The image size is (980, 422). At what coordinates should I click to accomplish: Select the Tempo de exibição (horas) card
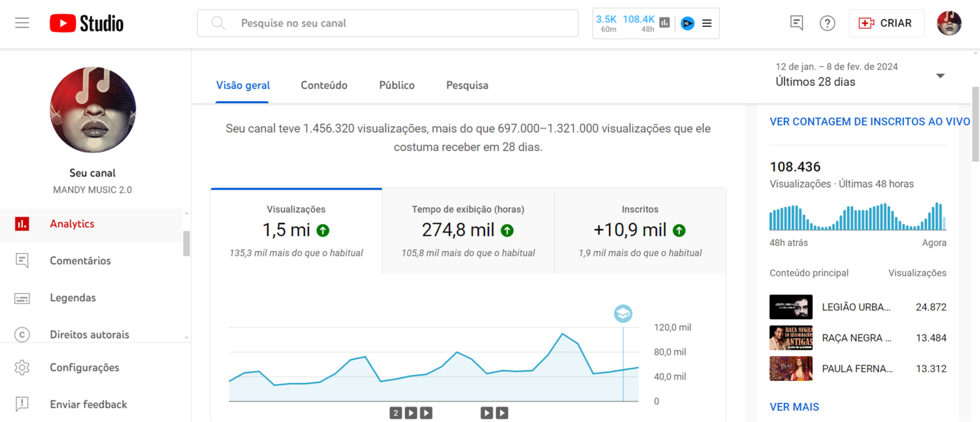coord(468,231)
